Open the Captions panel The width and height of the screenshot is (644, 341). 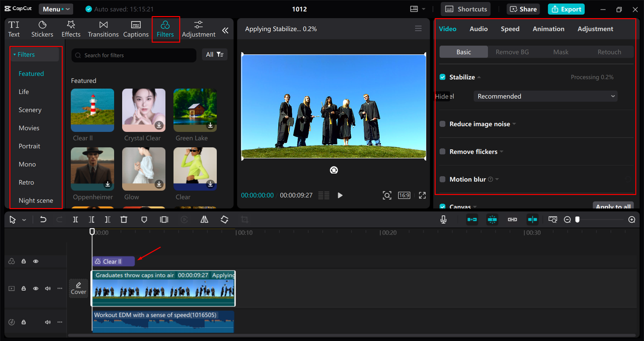(x=136, y=29)
